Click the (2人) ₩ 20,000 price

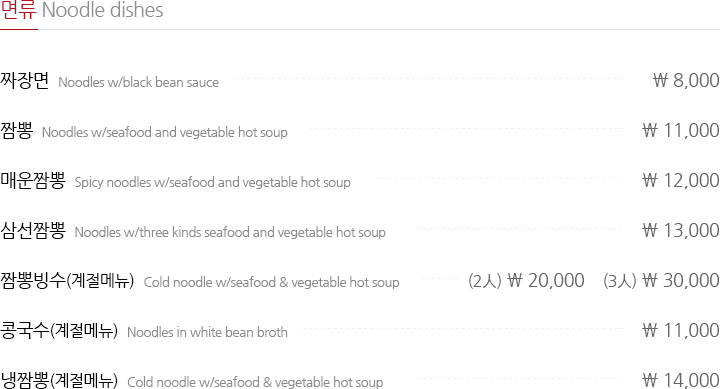(526, 281)
